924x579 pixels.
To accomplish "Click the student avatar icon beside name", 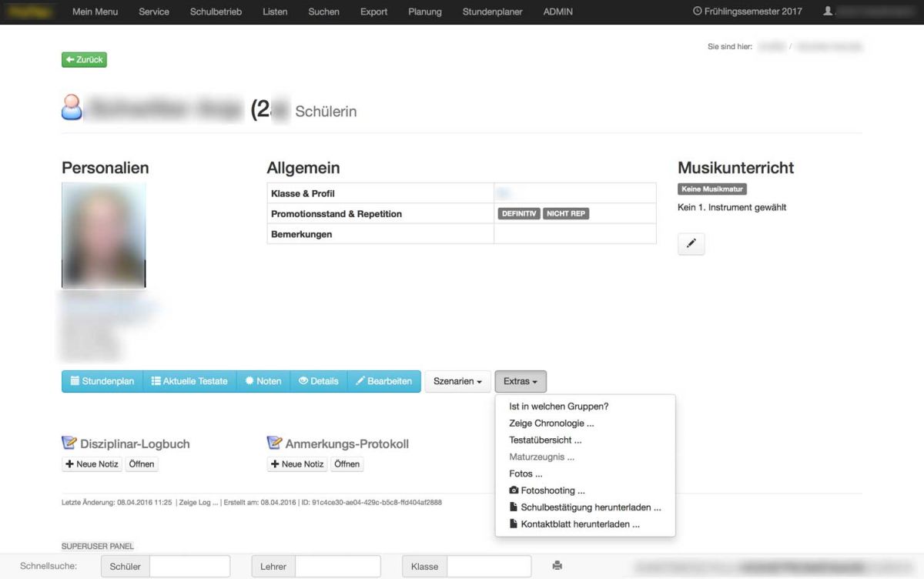I will (72, 108).
